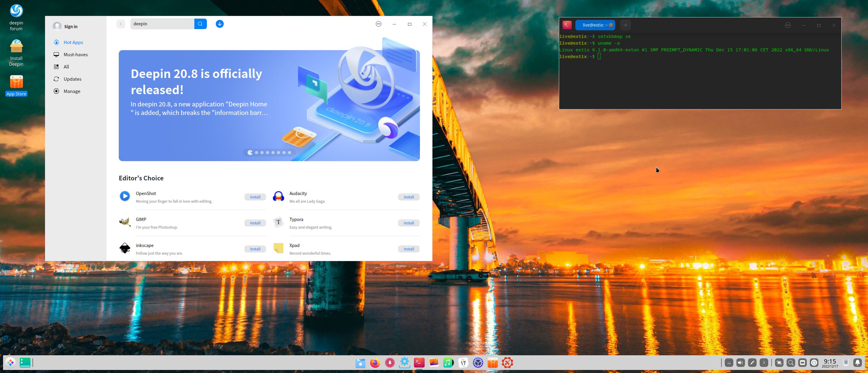Click the screenshot crop tray icon
The width and height of the screenshot is (868, 373).
[x=779, y=363]
